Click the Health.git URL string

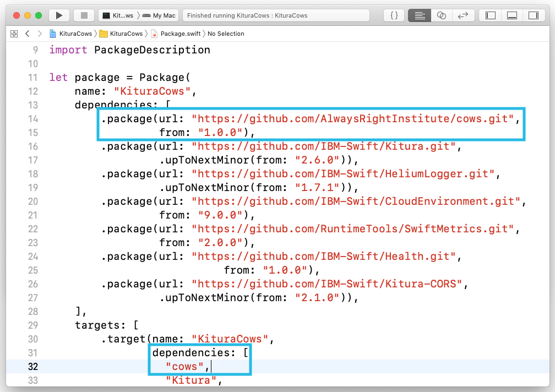(x=324, y=257)
